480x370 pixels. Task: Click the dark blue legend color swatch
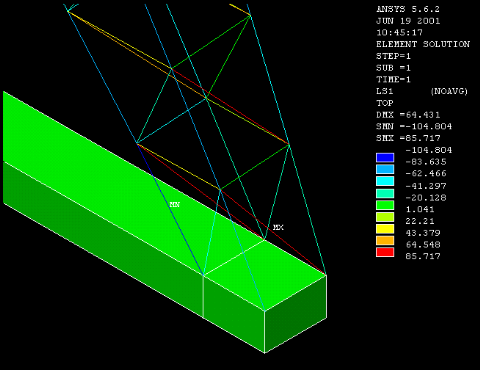385,158
